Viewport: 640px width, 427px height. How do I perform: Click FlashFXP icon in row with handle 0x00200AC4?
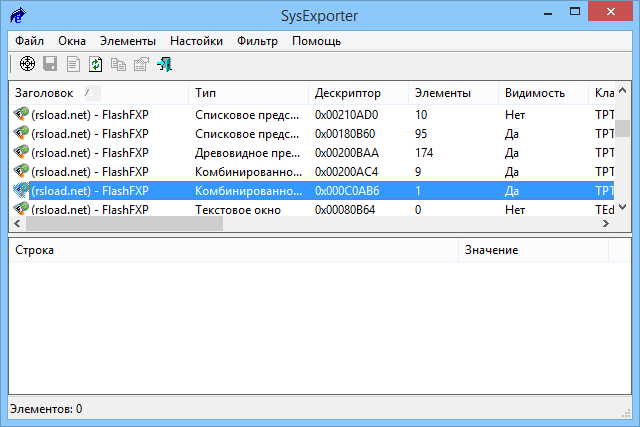point(21,171)
